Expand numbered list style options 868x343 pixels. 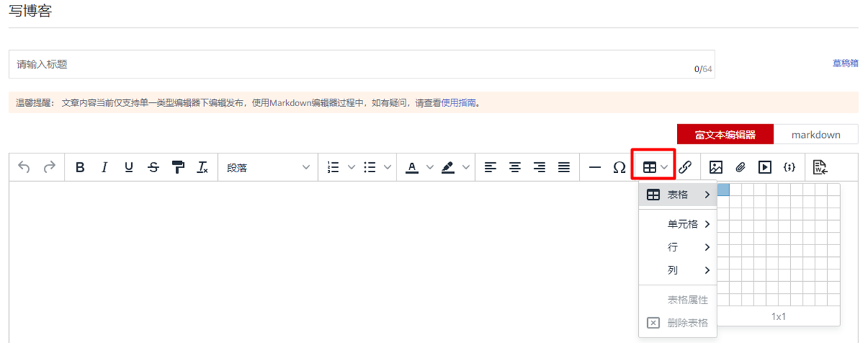click(x=351, y=167)
